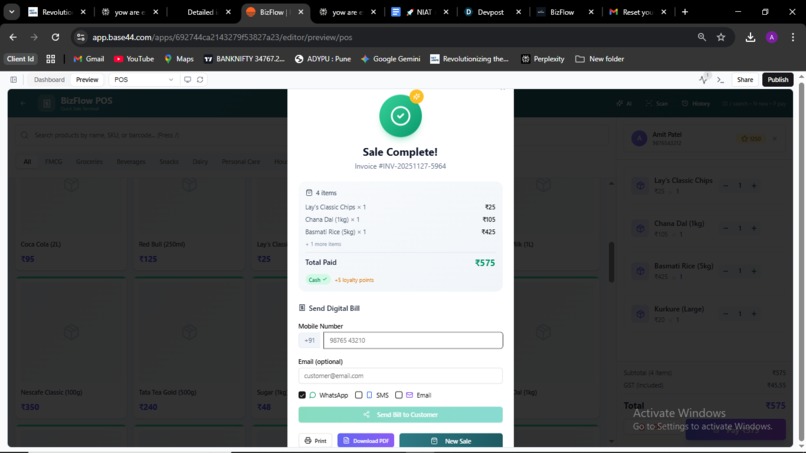Click the Coca Cola (2L) product card
This screenshot has width=806, height=453.
coord(71,224)
